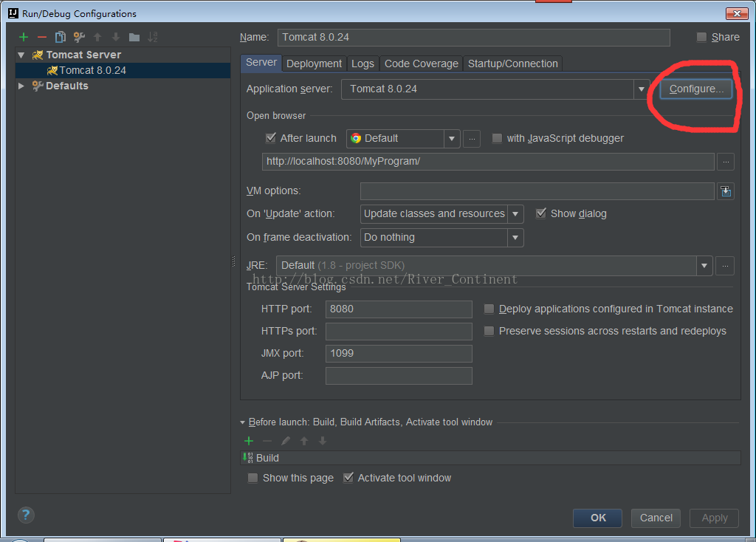756x542 pixels.
Task: Open edit defaults wrench icon
Action: (x=79, y=37)
